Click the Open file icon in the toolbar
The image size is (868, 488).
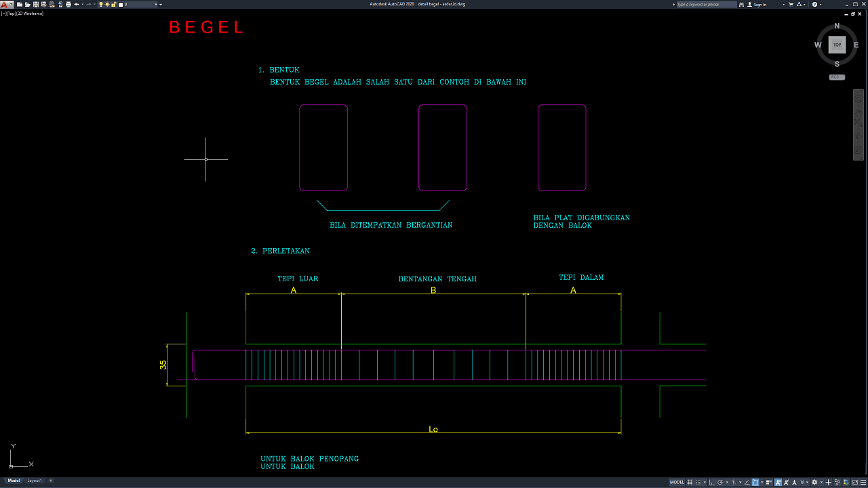27,4
